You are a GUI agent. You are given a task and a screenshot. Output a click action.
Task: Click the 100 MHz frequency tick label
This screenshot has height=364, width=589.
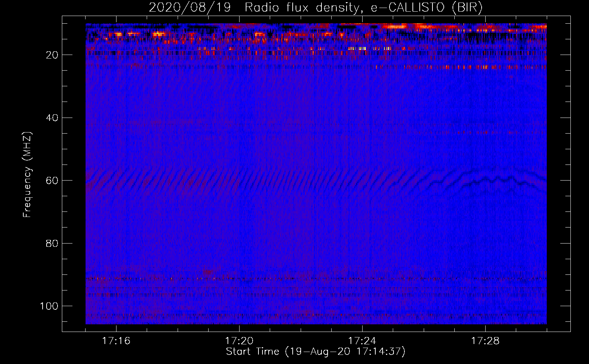click(x=49, y=306)
